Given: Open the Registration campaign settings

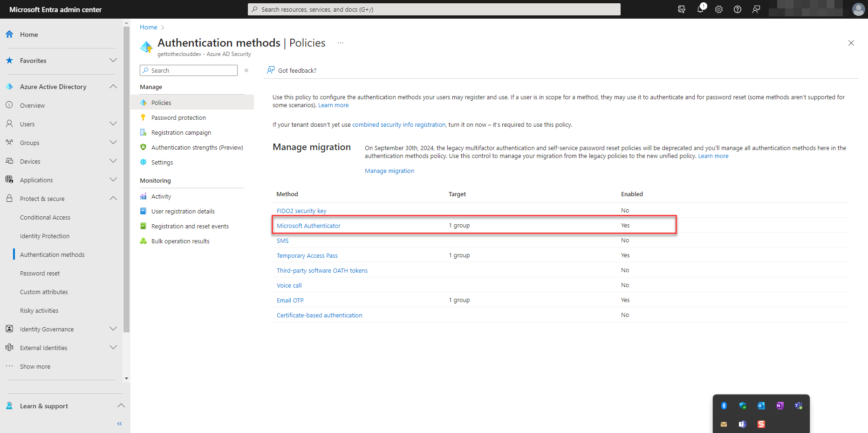Looking at the screenshot, I should click(x=181, y=132).
